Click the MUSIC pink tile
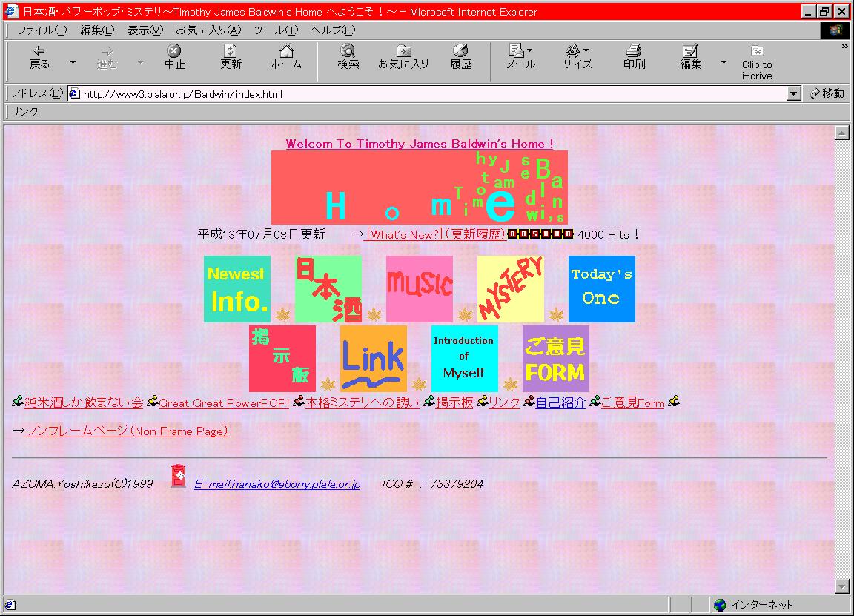This screenshot has height=616, width=854. (419, 289)
